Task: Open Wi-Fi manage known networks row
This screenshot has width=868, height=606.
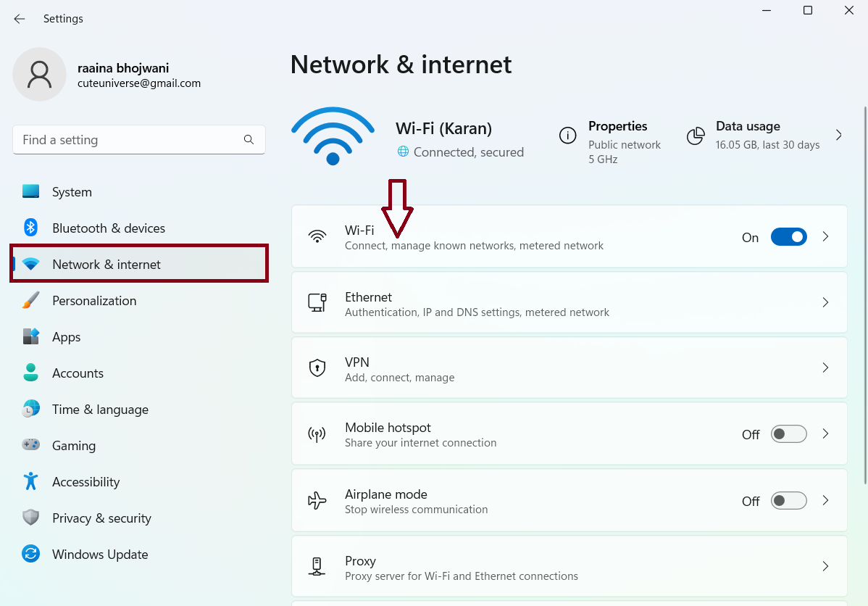Action: click(x=507, y=237)
